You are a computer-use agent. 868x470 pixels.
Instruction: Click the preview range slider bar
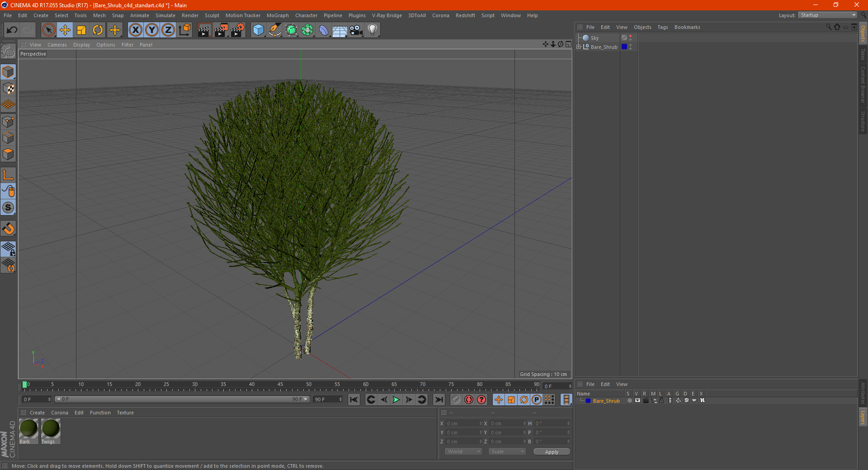point(182,399)
